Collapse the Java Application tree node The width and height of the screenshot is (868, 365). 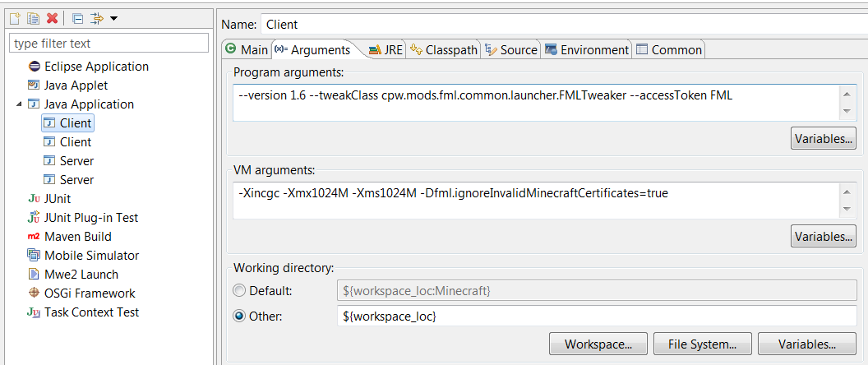tap(19, 104)
